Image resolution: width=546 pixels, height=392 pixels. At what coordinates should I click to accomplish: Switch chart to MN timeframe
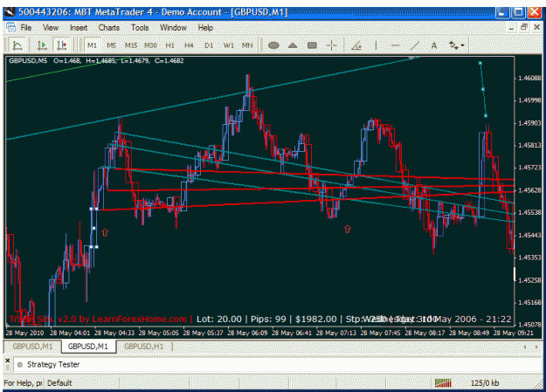click(x=247, y=45)
